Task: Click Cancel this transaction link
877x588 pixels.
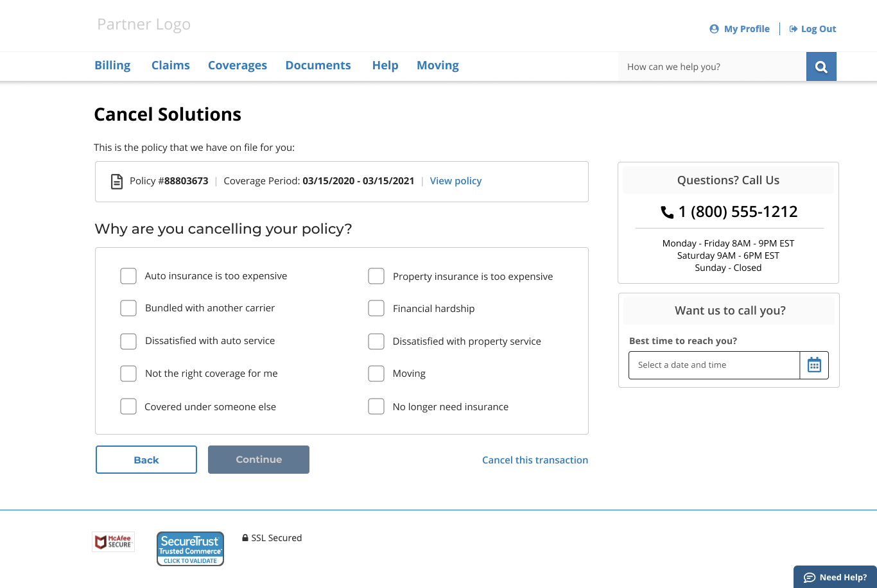Action: coord(535,460)
